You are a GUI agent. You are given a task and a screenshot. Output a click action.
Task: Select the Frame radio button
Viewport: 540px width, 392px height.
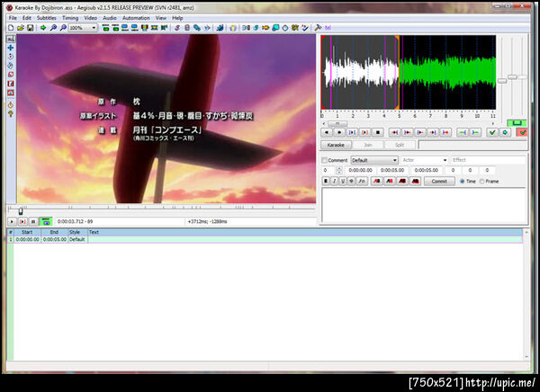pyautogui.click(x=482, y=182)
